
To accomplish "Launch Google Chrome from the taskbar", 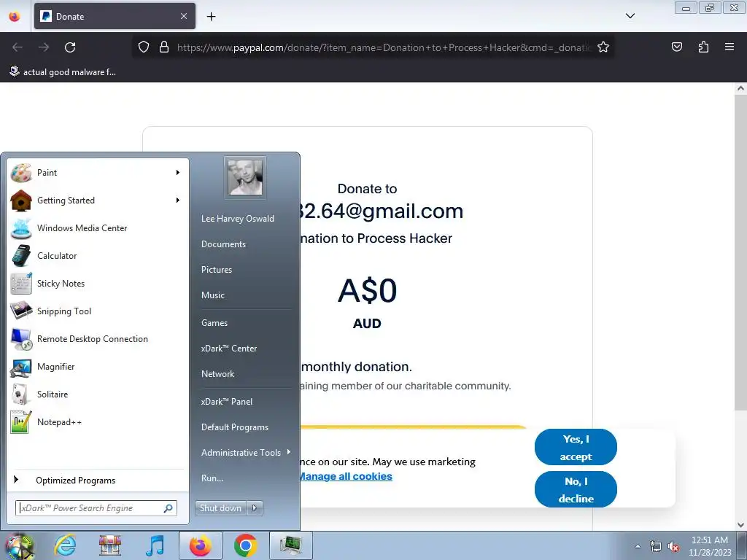I will tap(245, 545).
